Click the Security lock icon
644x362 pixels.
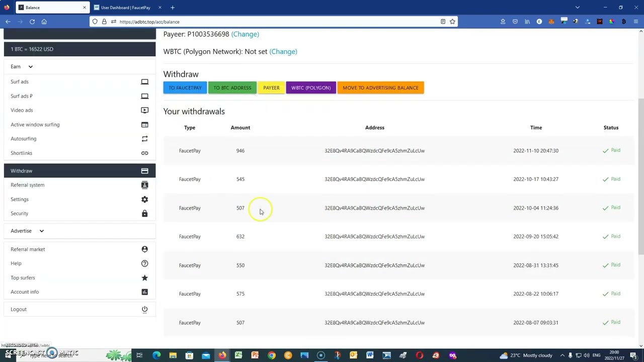tap(144, 213)
